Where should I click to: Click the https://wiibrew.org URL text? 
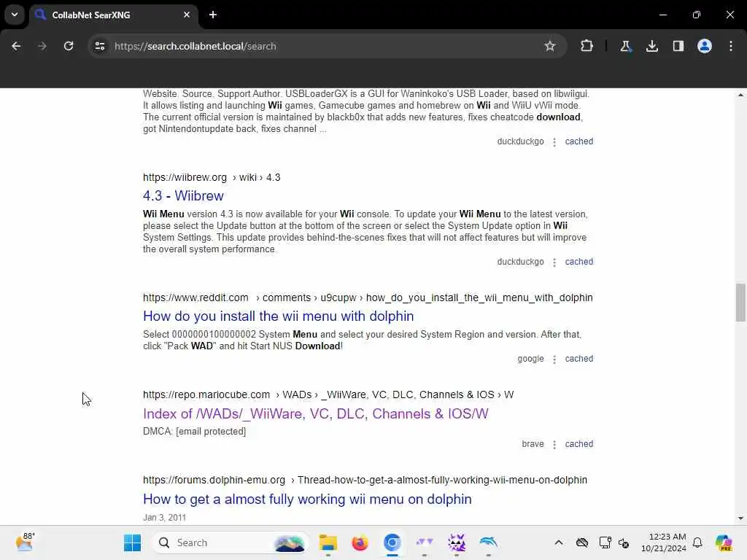(185, 178)
